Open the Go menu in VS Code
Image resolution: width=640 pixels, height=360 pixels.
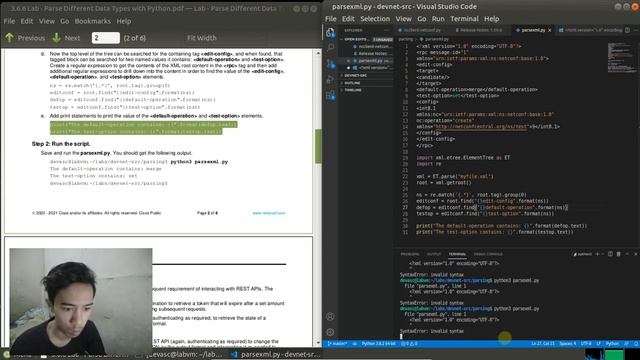click(422, 19)
